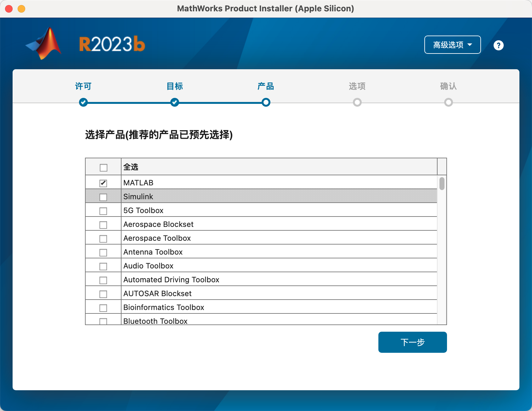
Task: Check the Aerospace Toolbox checkbox
Action: click(x=103, y=239)
